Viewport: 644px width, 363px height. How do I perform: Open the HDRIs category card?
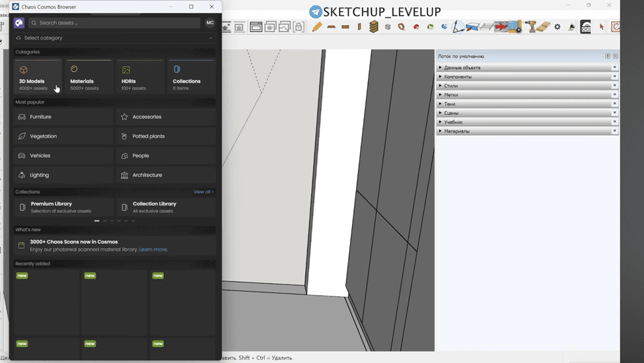140,77
